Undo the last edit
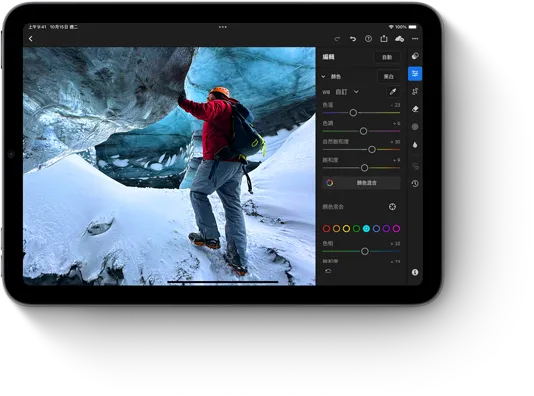This screenshot has width=534, height=396. 353,39
